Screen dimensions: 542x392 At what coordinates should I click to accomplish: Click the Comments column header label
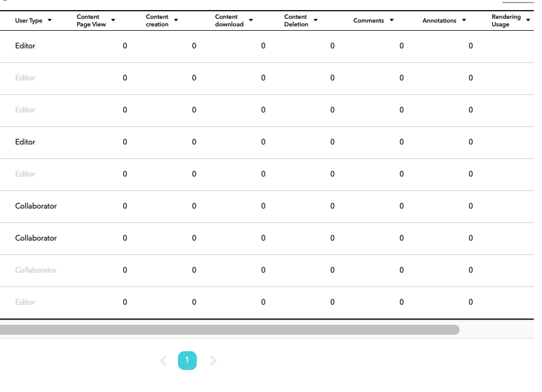click(x=368, y=21)
